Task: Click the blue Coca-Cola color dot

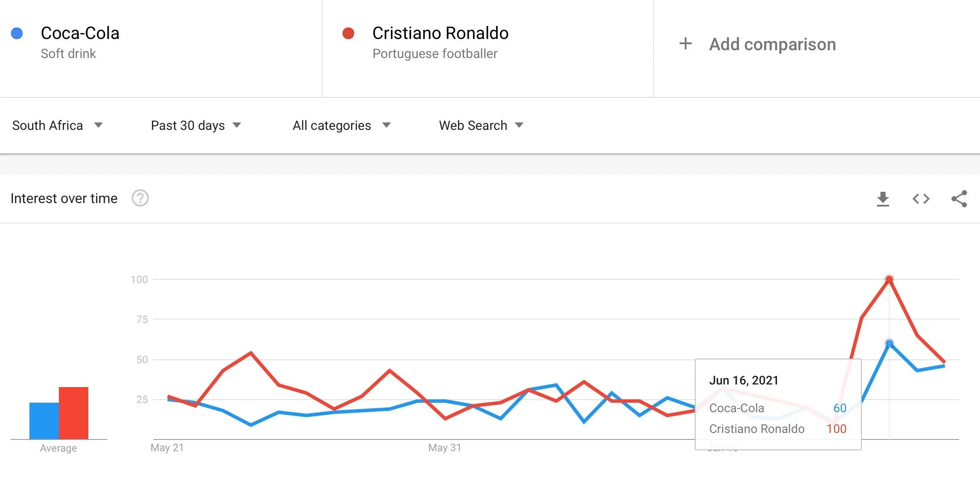Action: click(17, 33)
